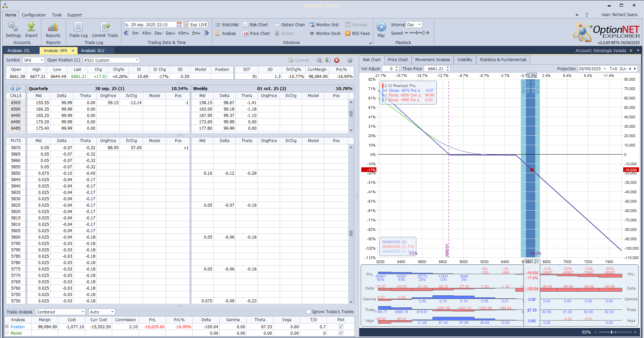Open the Watchlist window
Image resolution: width=644 pixels, height=338 pixels.
pos(227,25)
